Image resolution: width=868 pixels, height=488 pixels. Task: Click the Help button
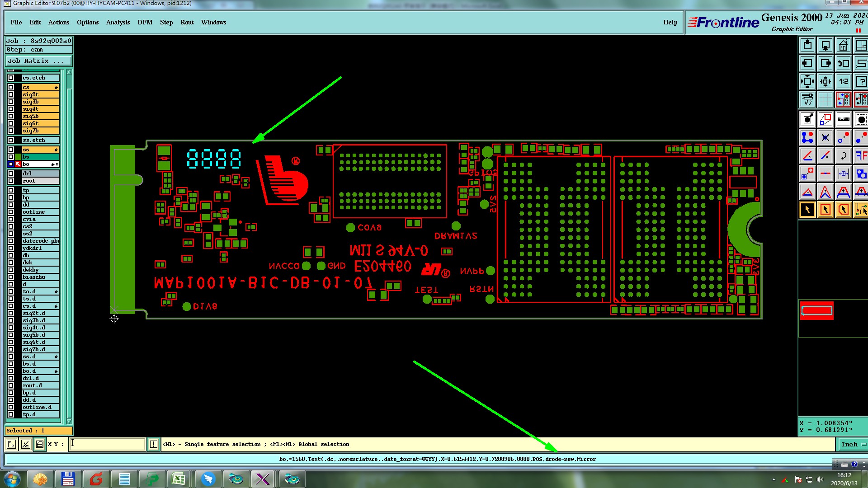pyautogui.click(x=670, y=22)
